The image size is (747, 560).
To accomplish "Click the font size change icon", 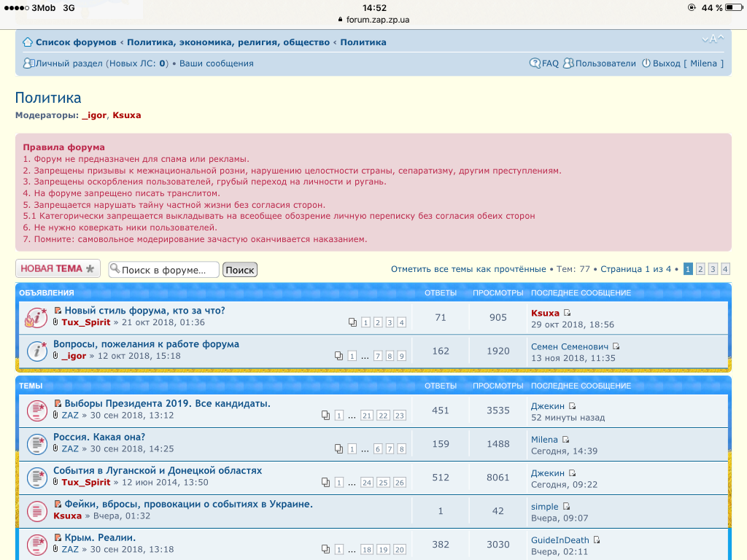I will pyautogui.click(x=713, y=39).
